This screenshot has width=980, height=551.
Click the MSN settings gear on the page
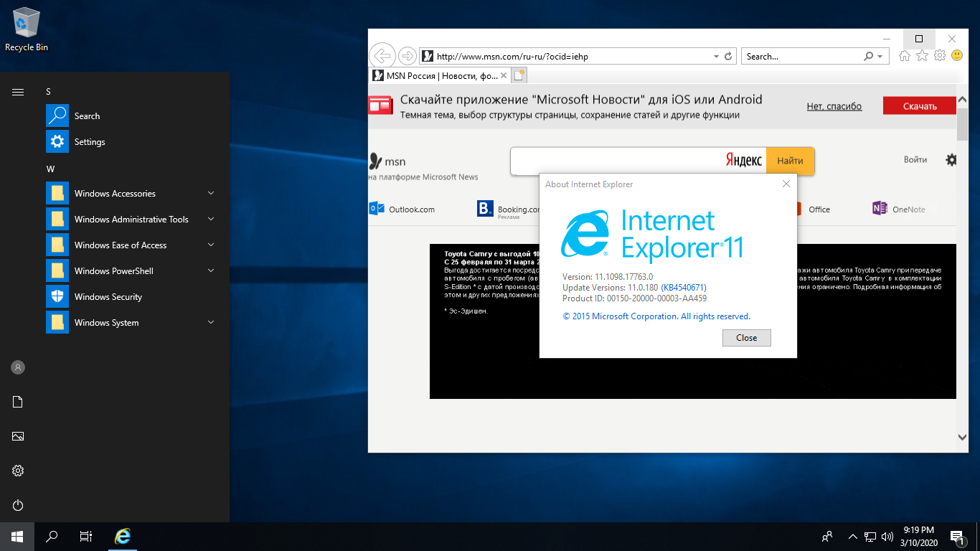(951, 160)
